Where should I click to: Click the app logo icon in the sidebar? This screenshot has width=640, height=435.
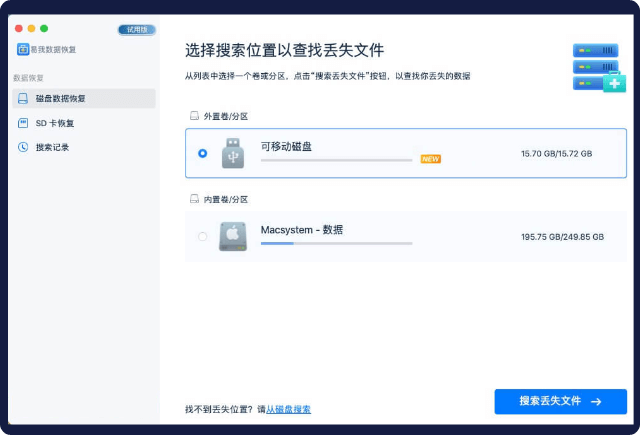(x=22, y=49)
